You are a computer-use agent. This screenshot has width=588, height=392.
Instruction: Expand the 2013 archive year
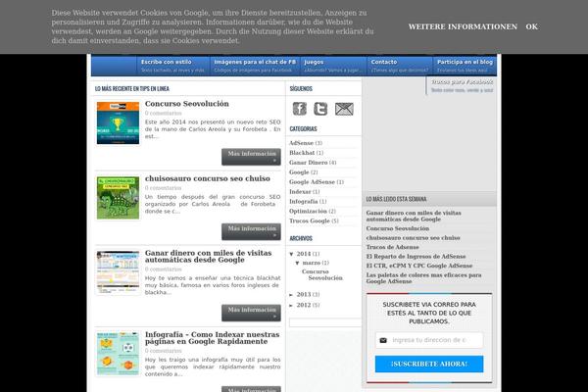(x=291, y=295)
